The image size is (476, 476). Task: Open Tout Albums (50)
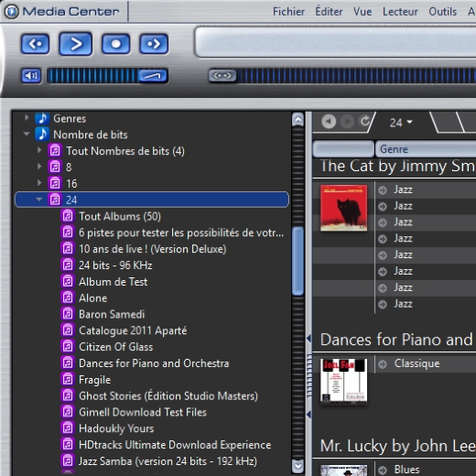point(120,216)
